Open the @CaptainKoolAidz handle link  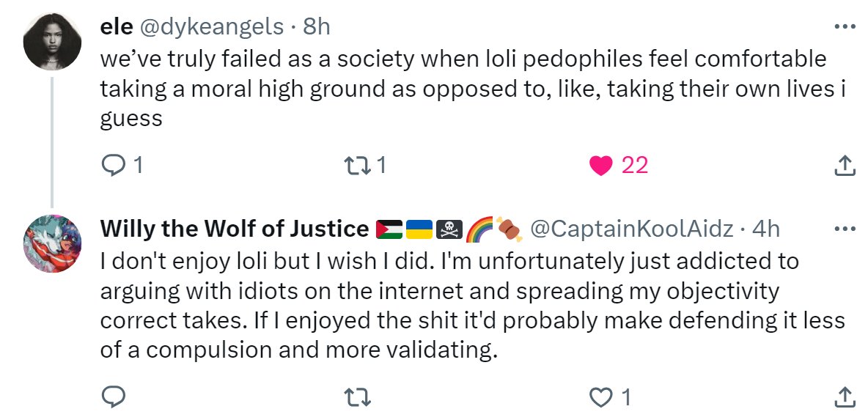click(632, 229)
